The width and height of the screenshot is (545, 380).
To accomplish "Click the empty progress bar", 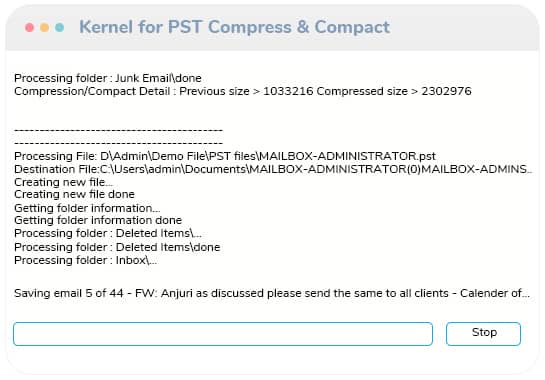I will click(223, 334).
